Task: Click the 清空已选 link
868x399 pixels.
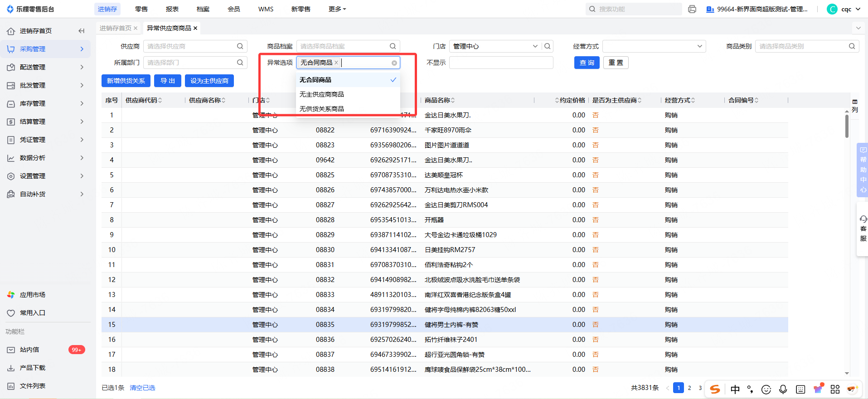Action: coord(142,388)
